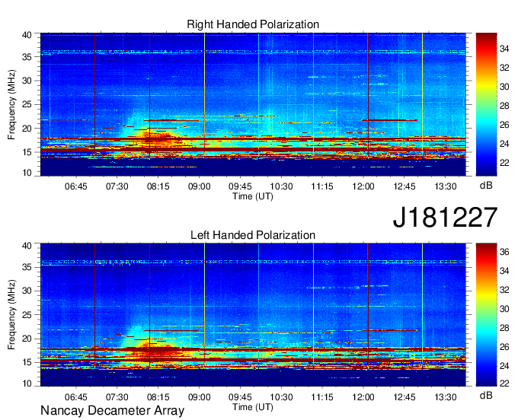
Task: Click 'Time (UT)' label under Left Handed plot
Action: pyautogui.click(x=253, y=407)
